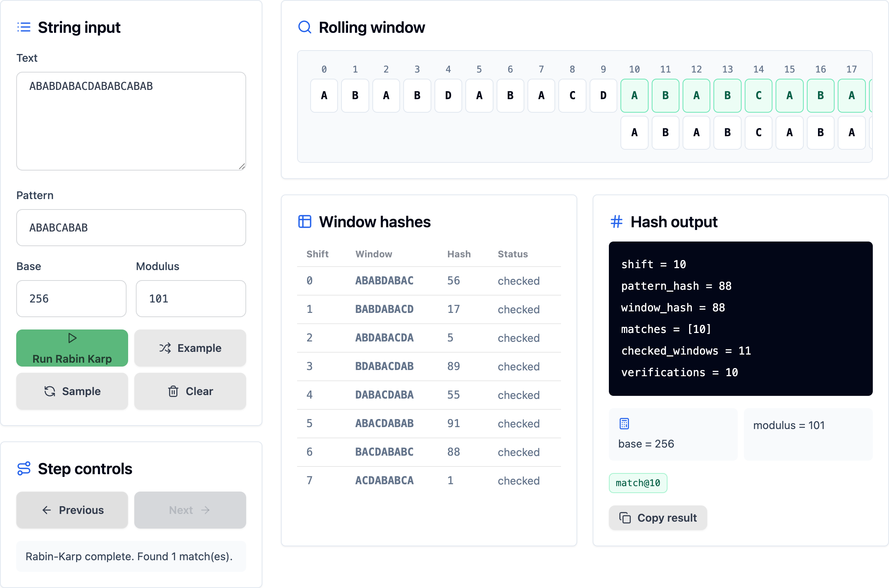Screen dimensions: 889x588
Task: Click the String input list icon
Action: (24, 27)
